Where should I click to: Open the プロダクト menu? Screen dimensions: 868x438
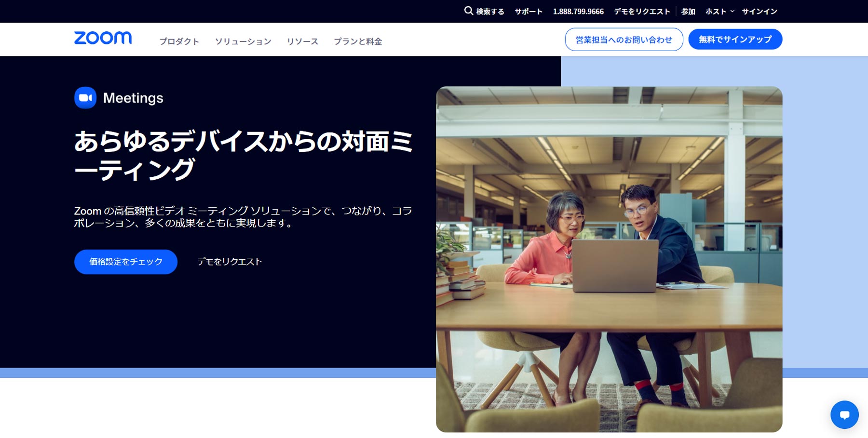(x=179, y=41)
